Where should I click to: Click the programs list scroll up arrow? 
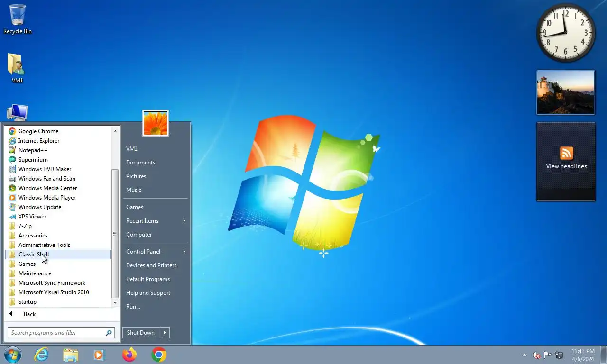click(x=115, y=130)
